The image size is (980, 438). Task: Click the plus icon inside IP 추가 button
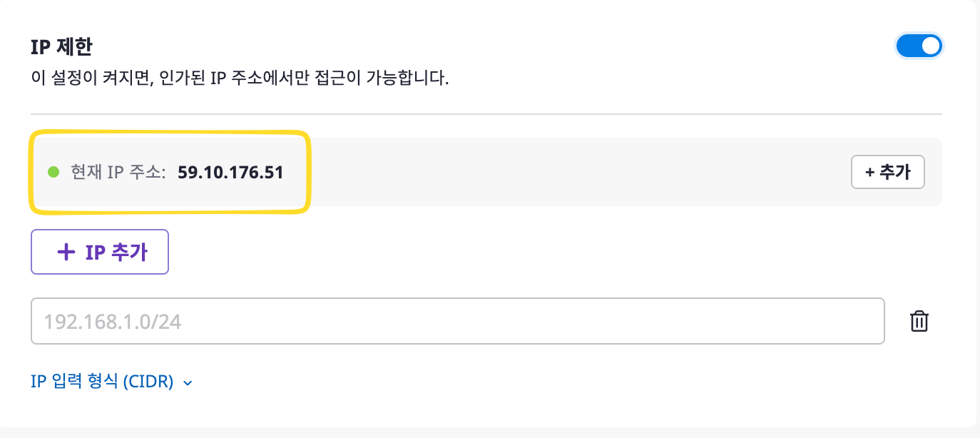[x=66, y=252]
